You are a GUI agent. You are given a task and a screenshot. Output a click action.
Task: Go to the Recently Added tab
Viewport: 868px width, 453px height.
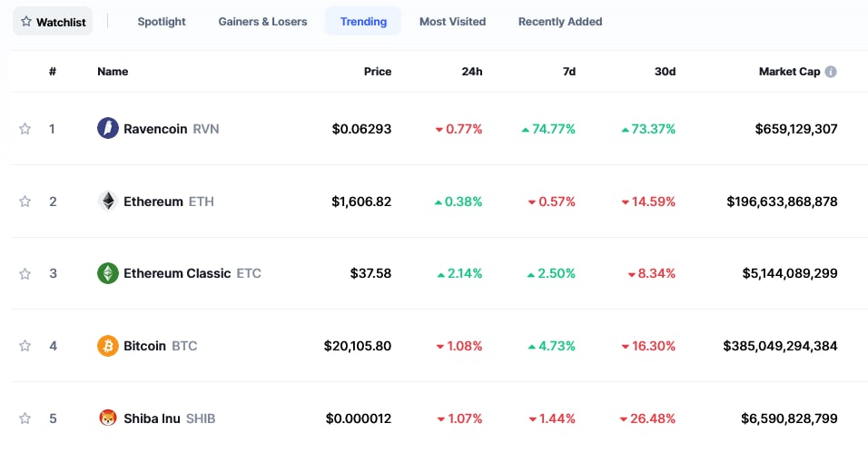point(560,21)
